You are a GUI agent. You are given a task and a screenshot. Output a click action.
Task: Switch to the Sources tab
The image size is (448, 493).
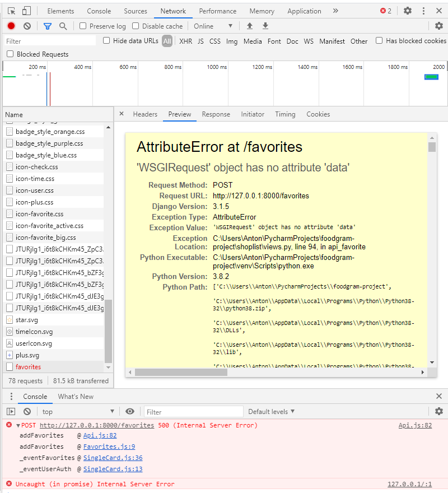point(135,11)
